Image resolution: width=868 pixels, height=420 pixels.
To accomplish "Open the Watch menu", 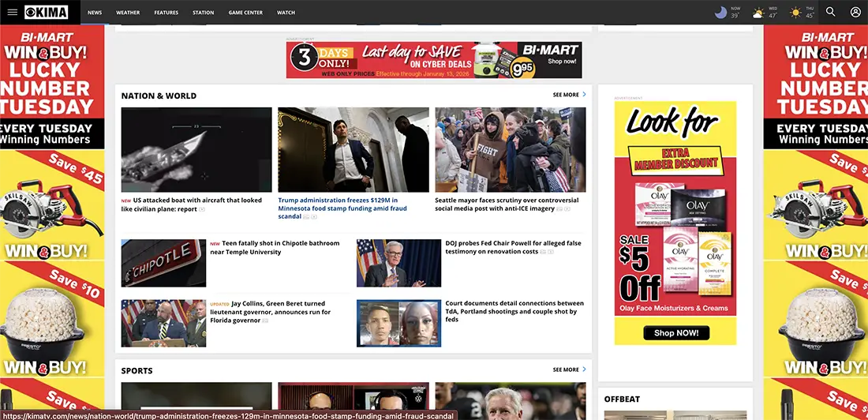I will pos(286,12).
